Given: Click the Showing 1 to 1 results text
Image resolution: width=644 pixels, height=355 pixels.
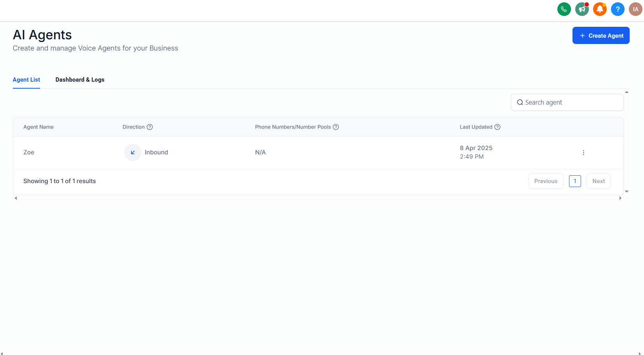Looking at the screenshot, I should 59,181.
